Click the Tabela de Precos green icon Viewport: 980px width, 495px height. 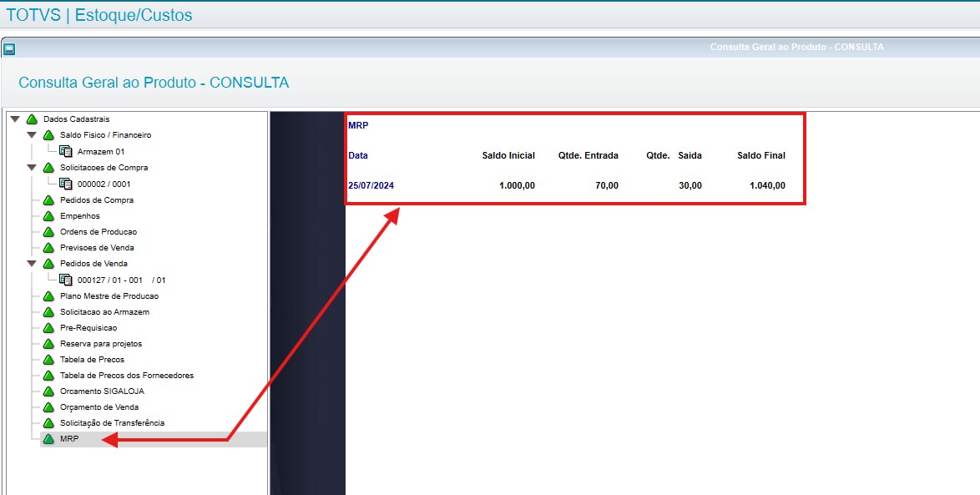48,360
